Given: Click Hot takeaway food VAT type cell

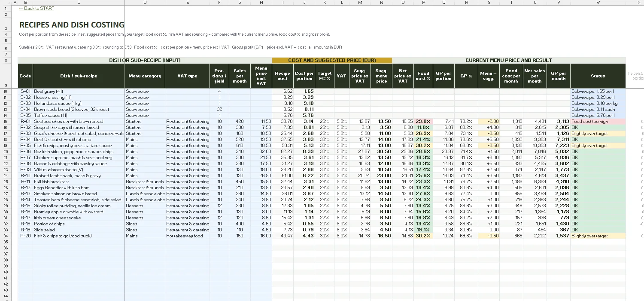Looking at the screenshot, I should tap(188, 236).
